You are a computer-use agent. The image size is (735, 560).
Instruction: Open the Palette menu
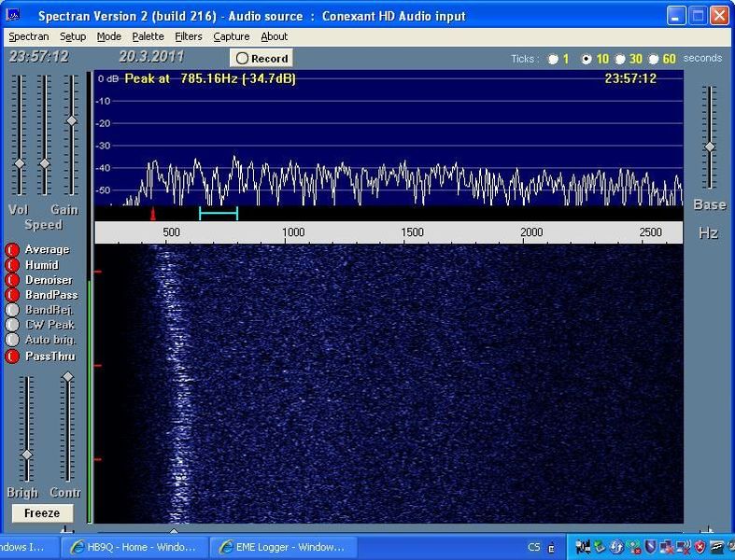click(148, 36)
